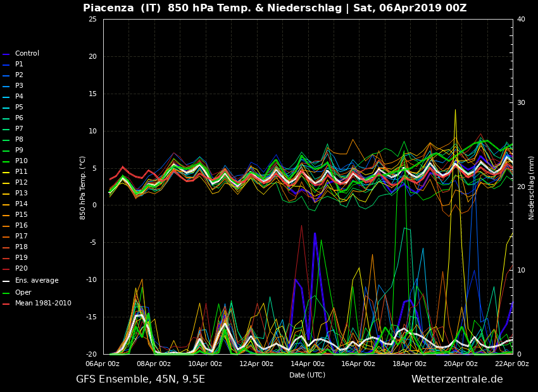Select the P11 legend entry
Viewport: 538px width, 392px height.
(21, 172)
